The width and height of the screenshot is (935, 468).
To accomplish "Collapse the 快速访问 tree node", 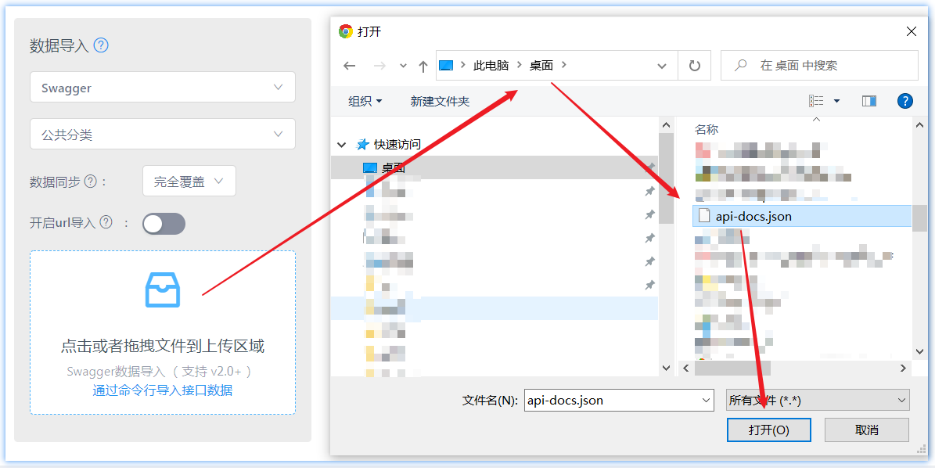I will click(342, 144).
